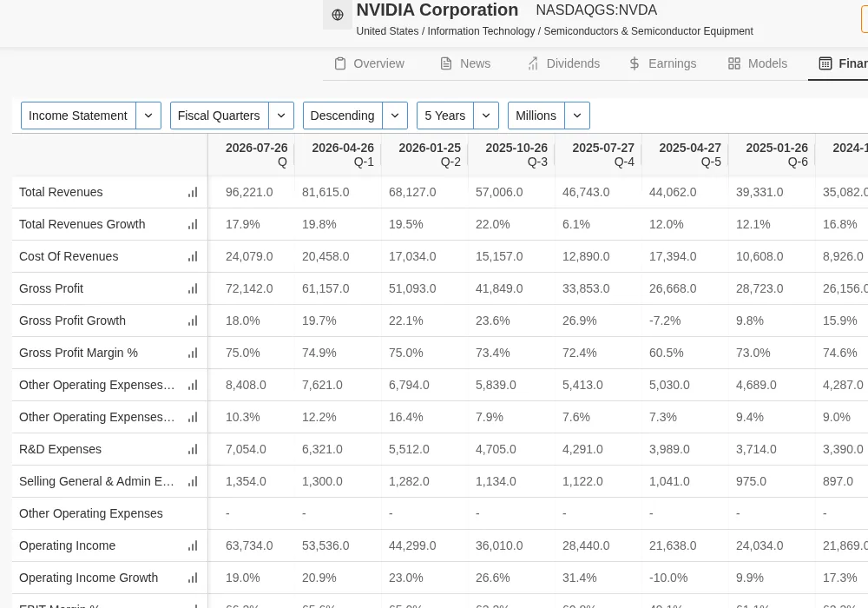
Task: Click the Other Operating Expenses label in the dash row
Action: [91, 513]
